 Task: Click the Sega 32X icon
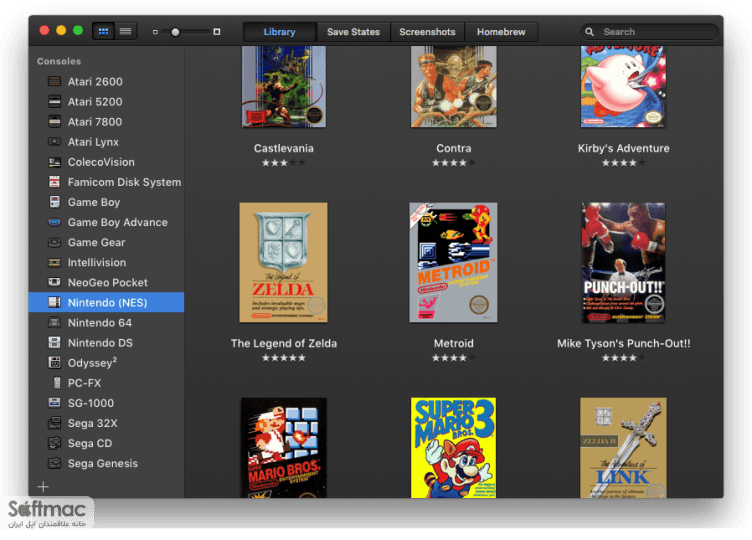55,423
